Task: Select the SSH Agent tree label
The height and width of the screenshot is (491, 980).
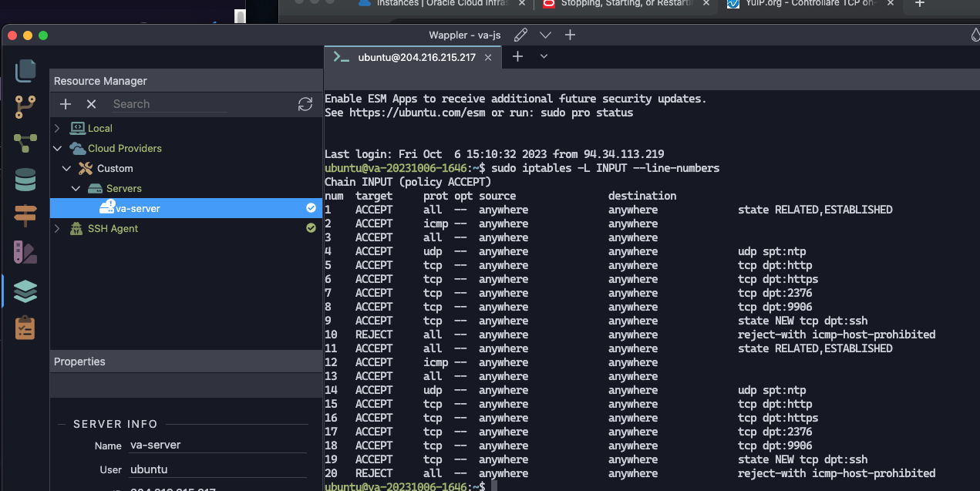Action: (x=113, y=228)
